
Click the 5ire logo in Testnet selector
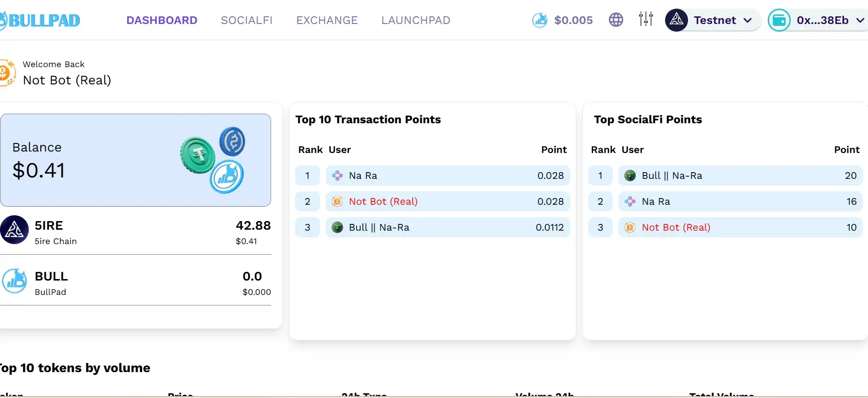tap(677, 20)
